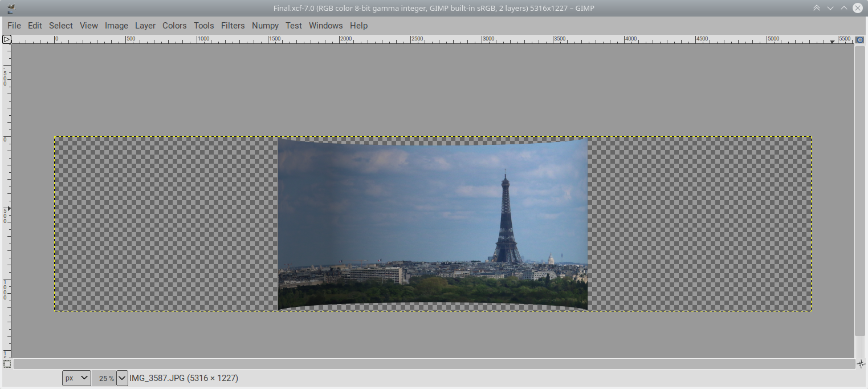Toggle keep-above double chevron in title bar

coord(817,8)
